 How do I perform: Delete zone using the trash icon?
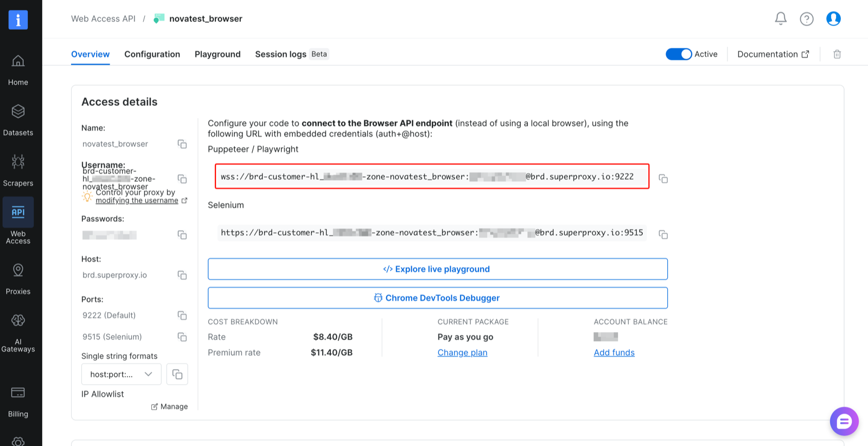837,54
